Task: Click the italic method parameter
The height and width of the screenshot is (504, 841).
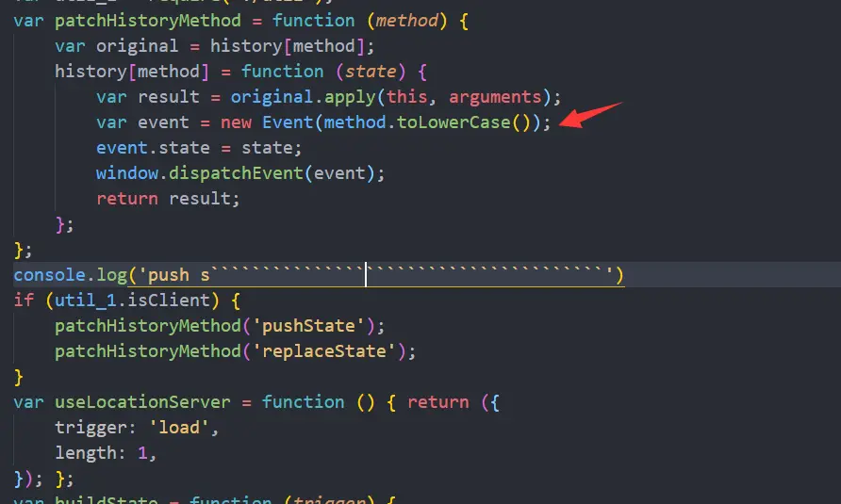Action: pos(406,21)
